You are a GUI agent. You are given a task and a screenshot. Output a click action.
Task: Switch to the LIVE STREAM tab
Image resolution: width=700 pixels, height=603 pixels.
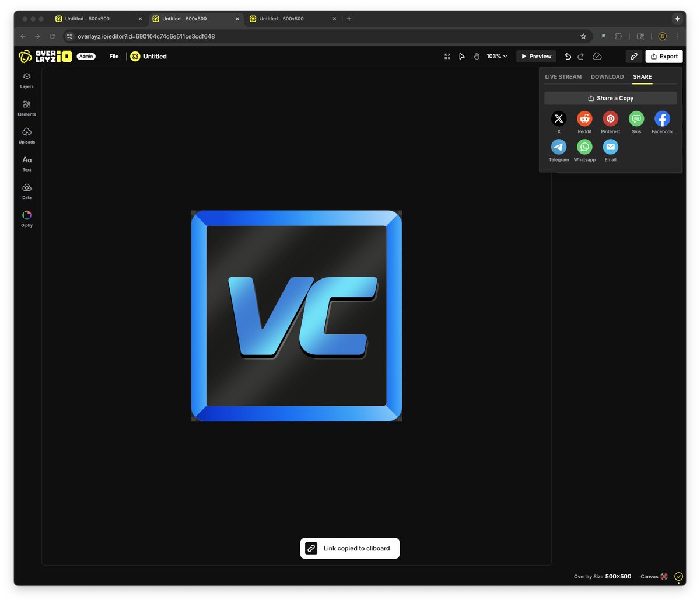(563, 77)
